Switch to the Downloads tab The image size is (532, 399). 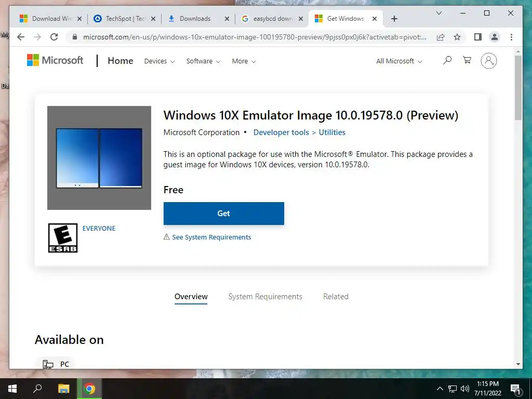[195, 19]
